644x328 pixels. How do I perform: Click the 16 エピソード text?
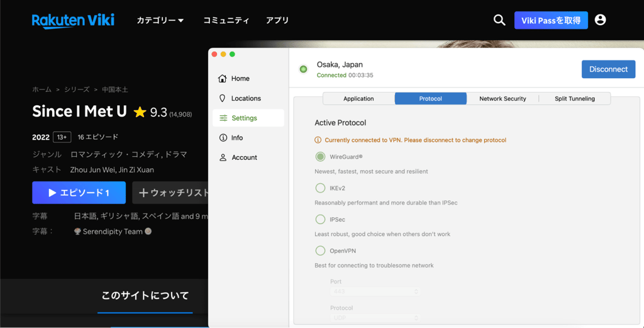coord(97,137)
